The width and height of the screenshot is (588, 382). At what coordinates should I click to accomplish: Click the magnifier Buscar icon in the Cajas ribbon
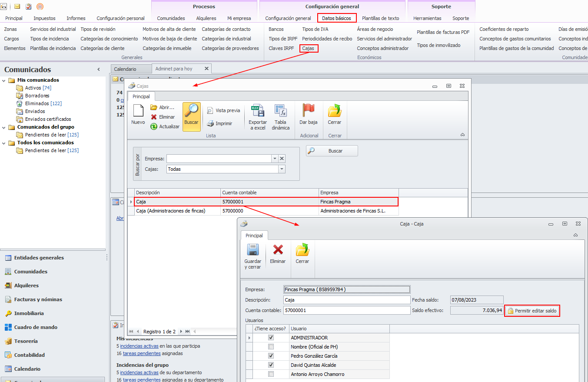191,116
